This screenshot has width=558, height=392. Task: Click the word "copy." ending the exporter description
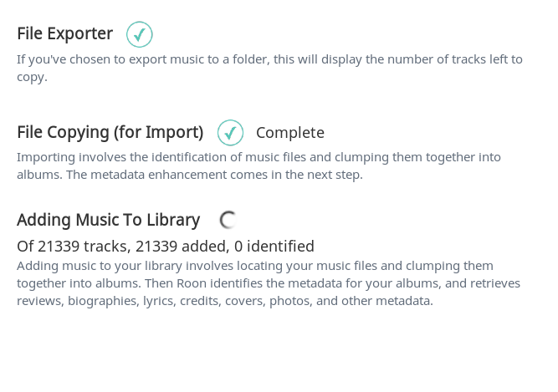32,77
